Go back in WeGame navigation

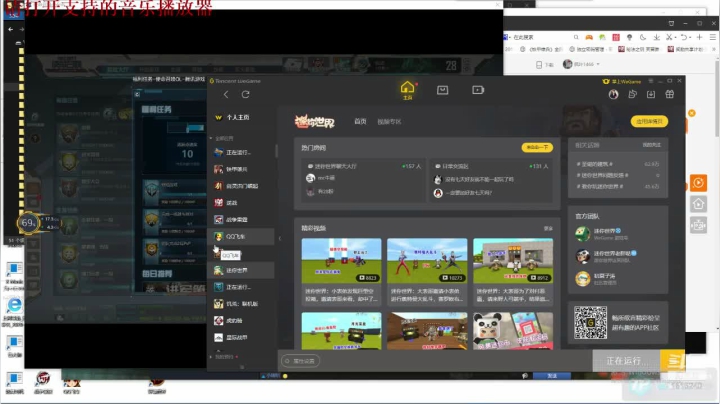tap(226, 95)
